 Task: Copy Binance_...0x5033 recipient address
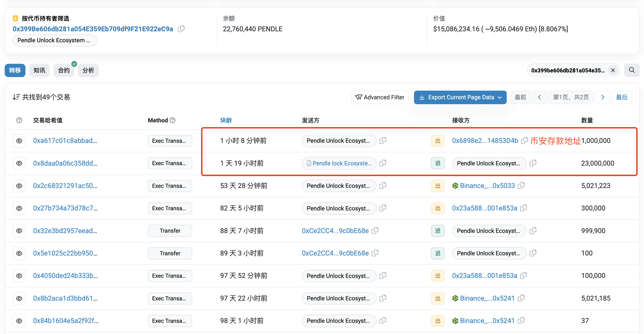tap(521, 186)
